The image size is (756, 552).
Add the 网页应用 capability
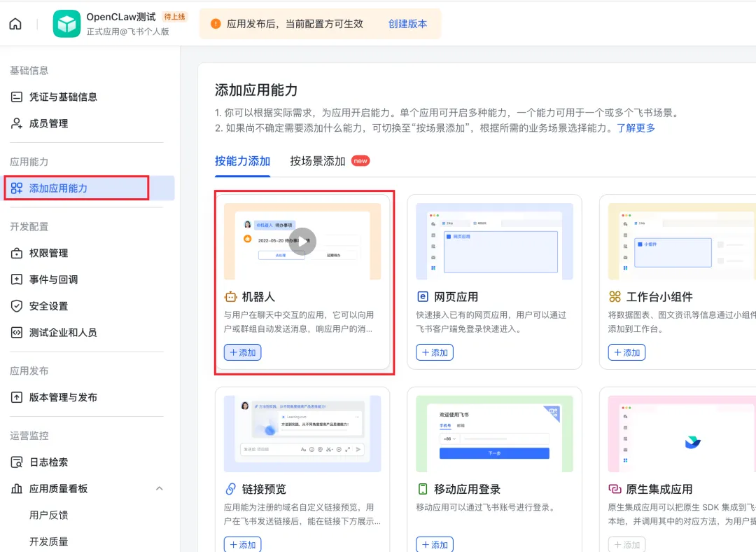coord(435,352)
